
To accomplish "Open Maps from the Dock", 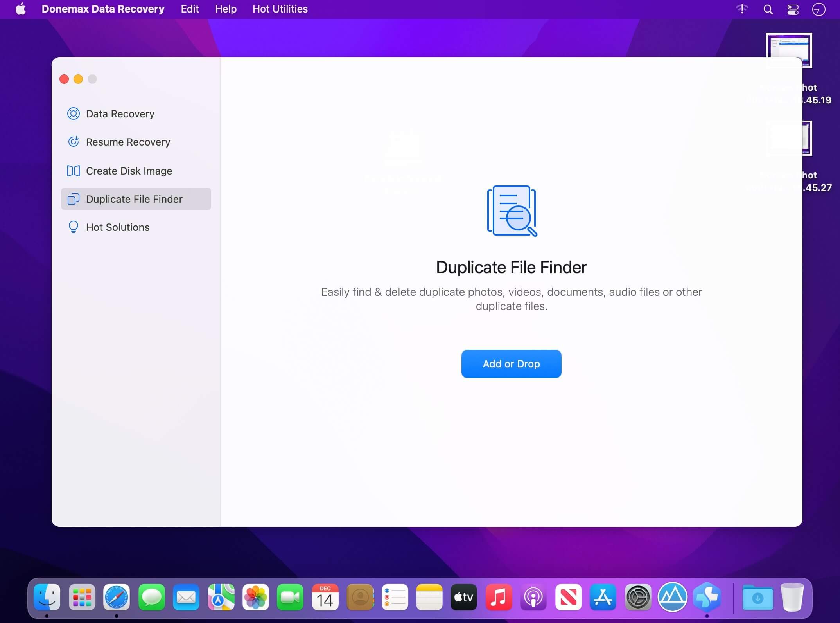I will point(221,597).
